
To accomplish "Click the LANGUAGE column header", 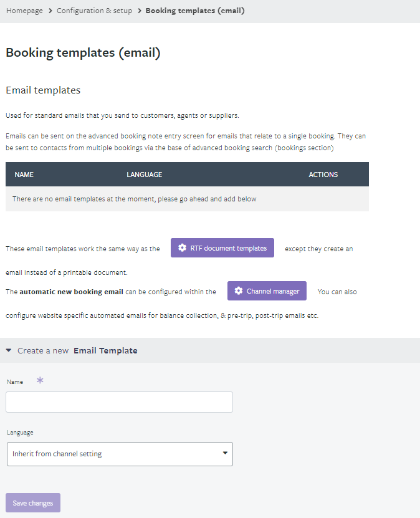I will tap(145, 175).
